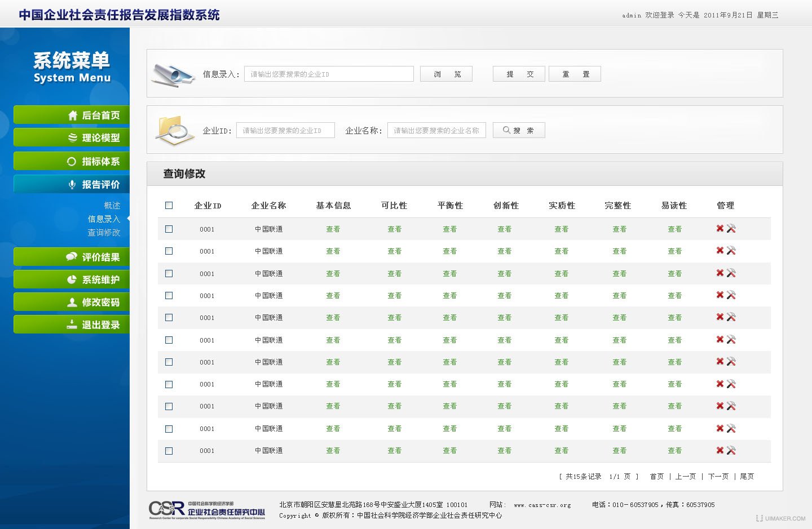
Task: Open tools icon in the seventh row
Action: point(731,361)
